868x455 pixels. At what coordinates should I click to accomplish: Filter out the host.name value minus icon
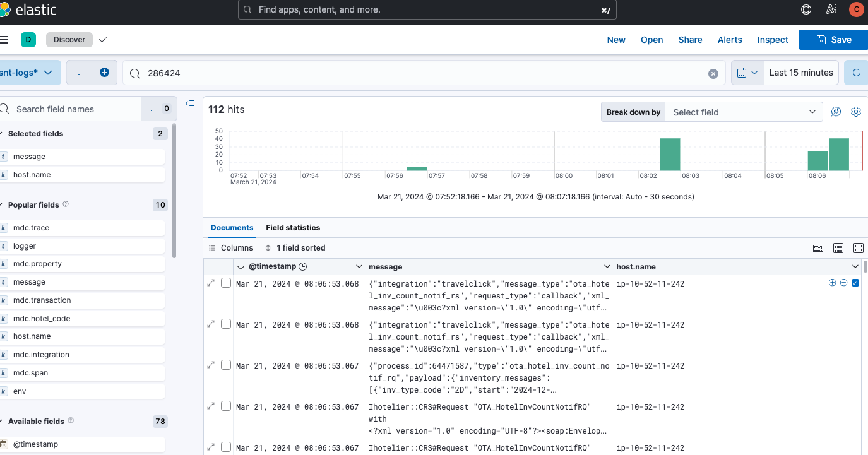(x=843, y=283)
